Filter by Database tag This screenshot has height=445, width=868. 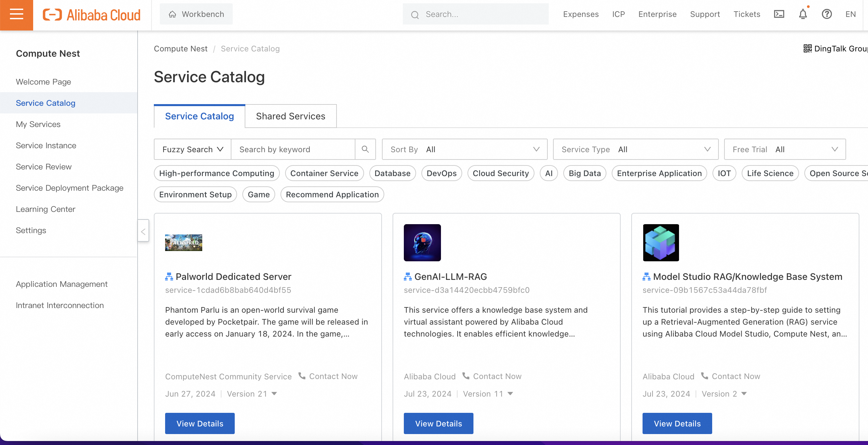coord(392,173)
